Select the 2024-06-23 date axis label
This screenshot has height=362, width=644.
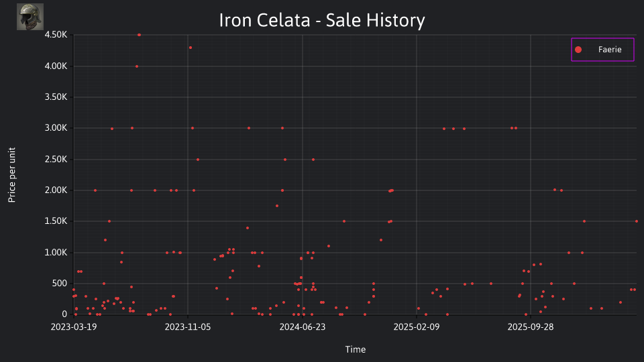(x=303, y=326)
